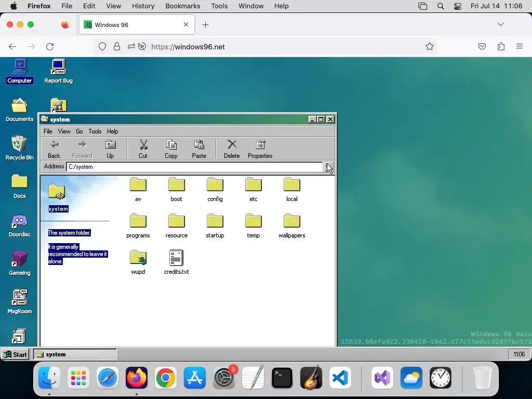The image size is (532, 399).
Task: Open Finder from the Dock
Action: point(49,378)
